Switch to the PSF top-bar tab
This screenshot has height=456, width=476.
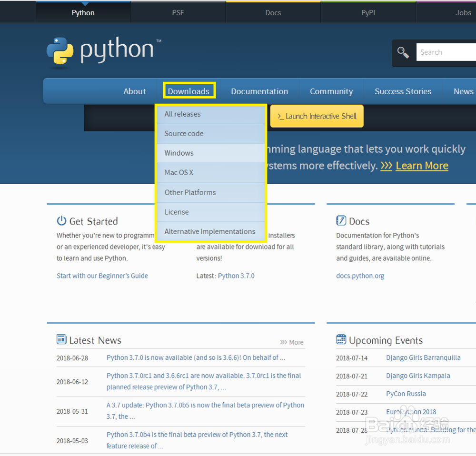(x=178, y=12)
